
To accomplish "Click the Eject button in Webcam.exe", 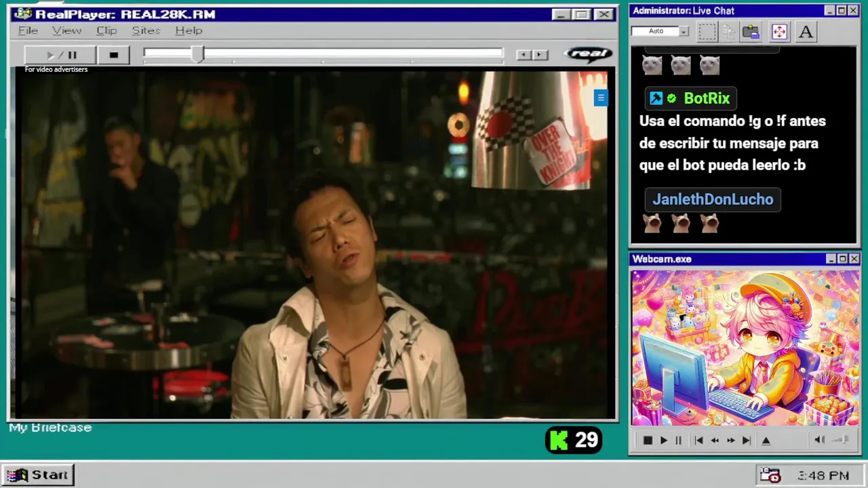I will point(766,441).
